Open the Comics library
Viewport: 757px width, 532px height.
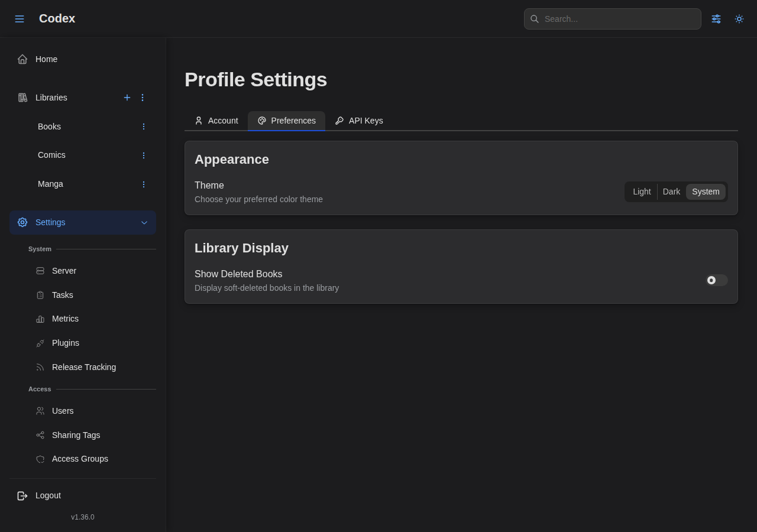click(x=51, y=155)
